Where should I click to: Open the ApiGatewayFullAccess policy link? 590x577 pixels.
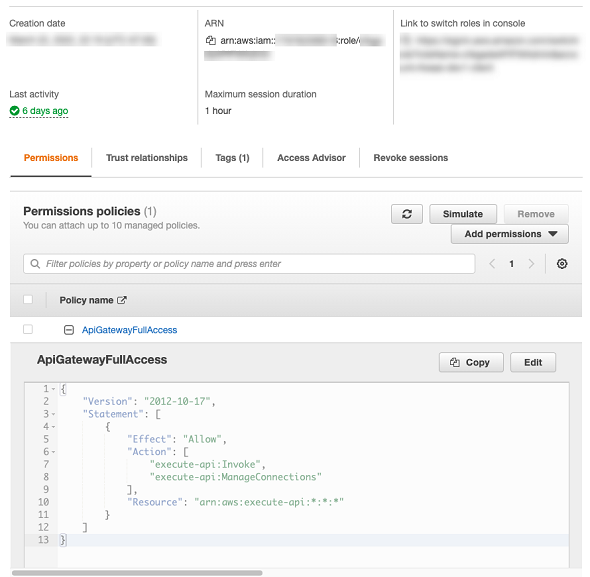tap(129, 330)
